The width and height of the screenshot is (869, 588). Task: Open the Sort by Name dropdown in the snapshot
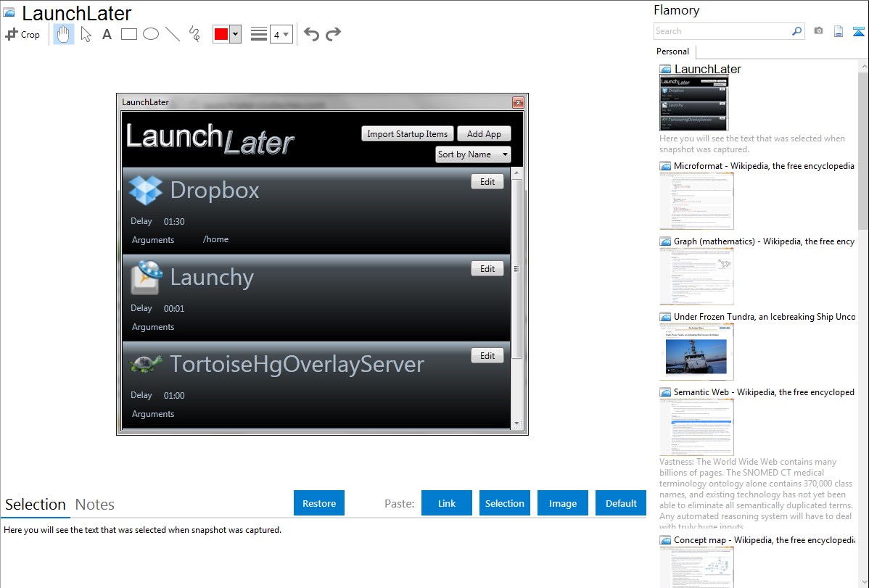[x=473, y=154]
